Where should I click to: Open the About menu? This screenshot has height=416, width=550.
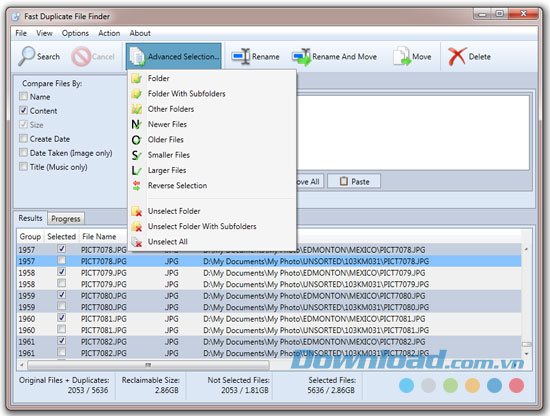(x=140, y=33)
